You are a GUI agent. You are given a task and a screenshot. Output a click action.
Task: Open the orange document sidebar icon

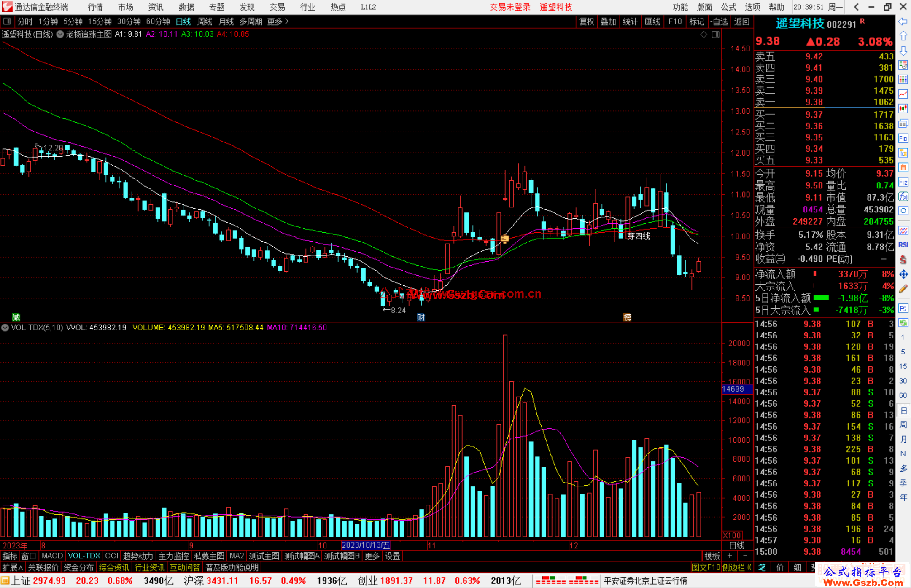tap(903, 167)
